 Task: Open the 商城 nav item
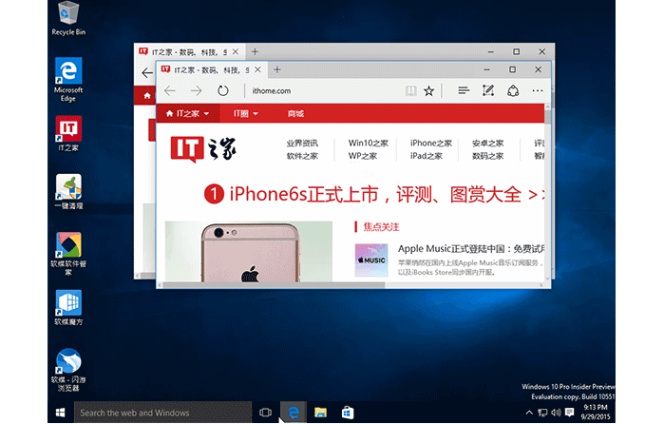click(x=296, y=114)
